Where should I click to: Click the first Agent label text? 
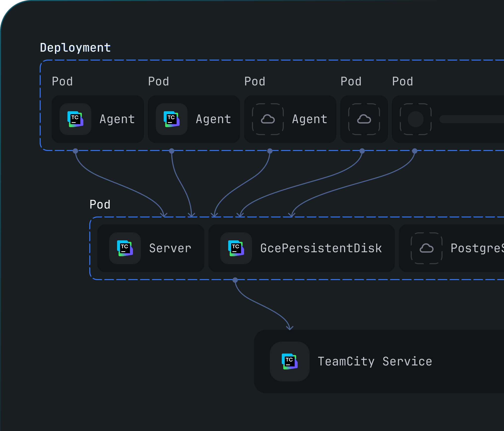pos(117,119)
